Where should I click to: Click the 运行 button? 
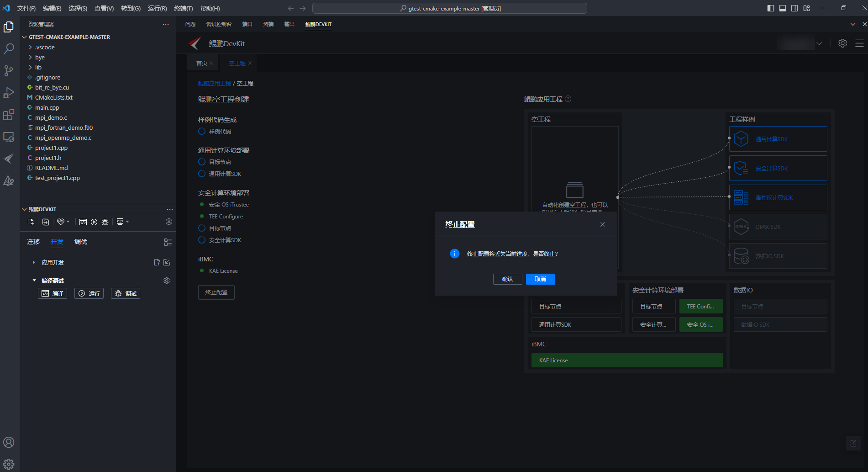[x=89, y=293]
